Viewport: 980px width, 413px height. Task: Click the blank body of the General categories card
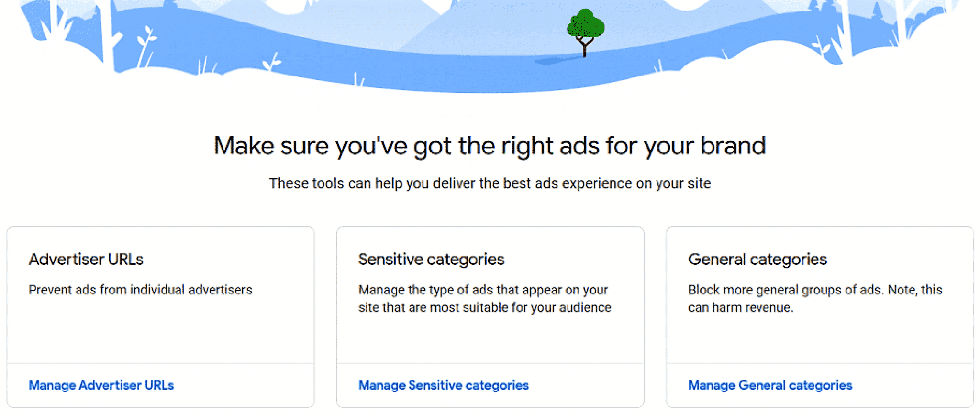(820, 339)
